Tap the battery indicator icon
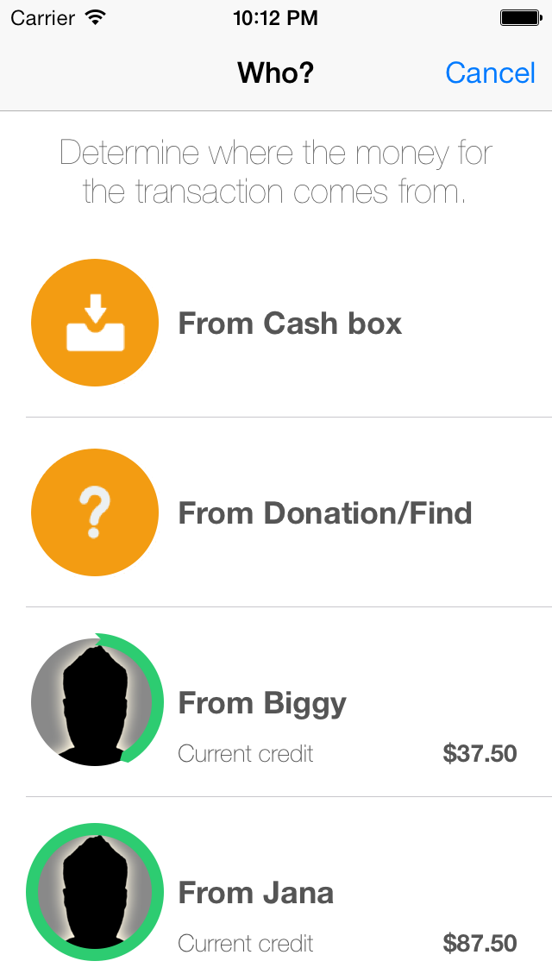This screenshot has height=980, width=552. pyautogui.click(x=519, y=17)
